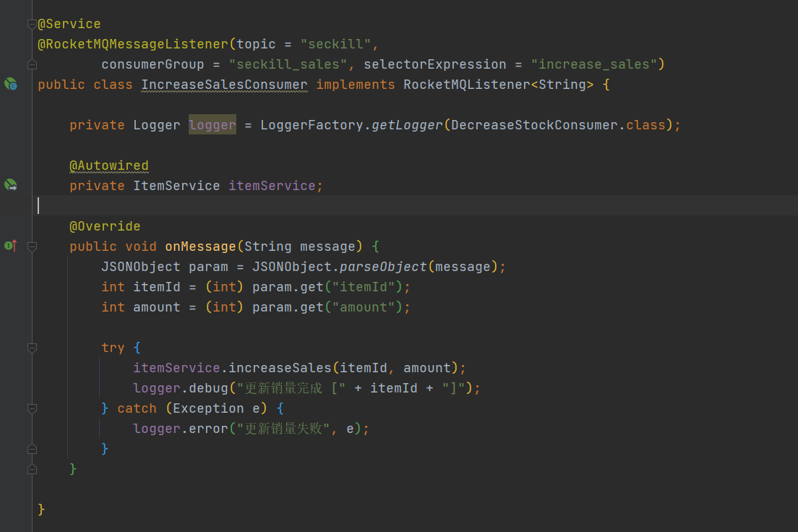Click the autowired dependency gutter icon beside itemService
798x532 pixels.
pyautogui.click(x=11, y=185)
